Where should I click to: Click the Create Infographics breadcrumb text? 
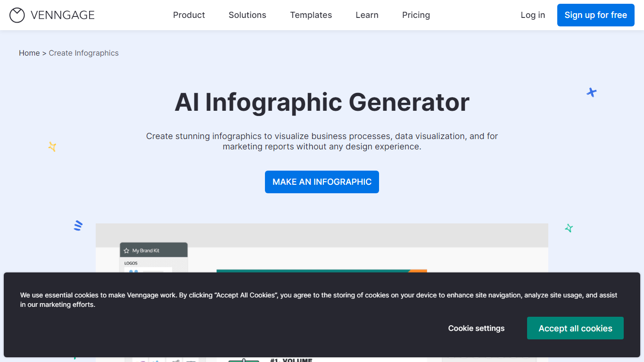click(83, 53)
